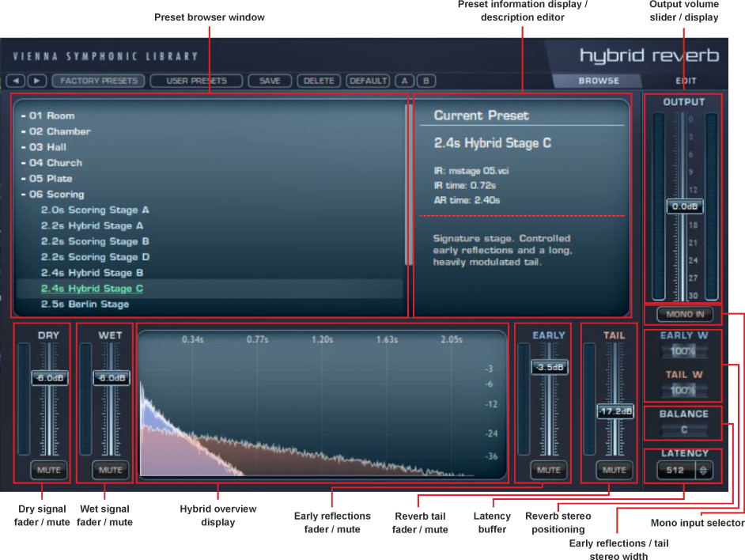Click the preset browser scrollbar
Viewport: 745px width, 560px height.
409,185
